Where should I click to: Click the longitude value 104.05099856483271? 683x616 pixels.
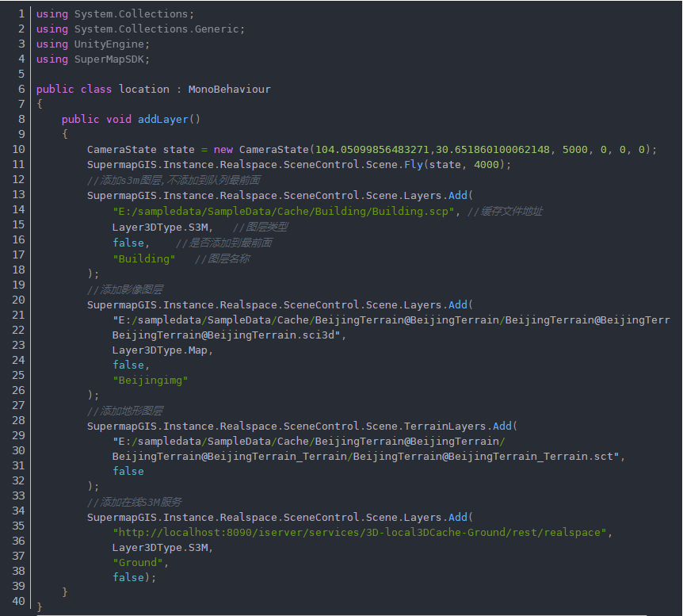(372, 150)
